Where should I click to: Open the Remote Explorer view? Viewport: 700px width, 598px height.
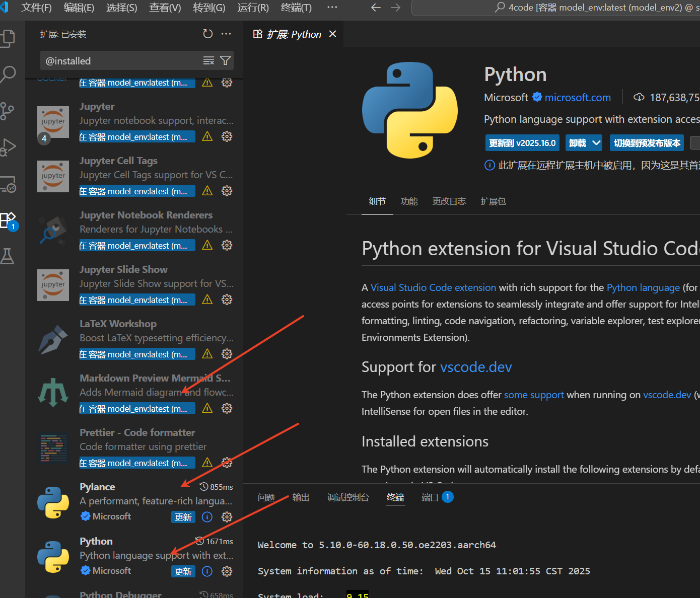click(x=8, y=184)
